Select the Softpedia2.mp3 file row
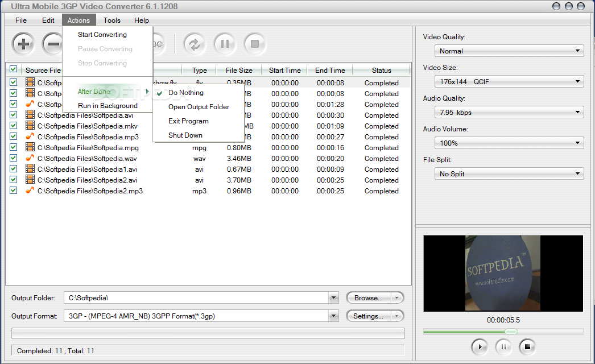This screenshot has height=364, width=595. point(209,191)
